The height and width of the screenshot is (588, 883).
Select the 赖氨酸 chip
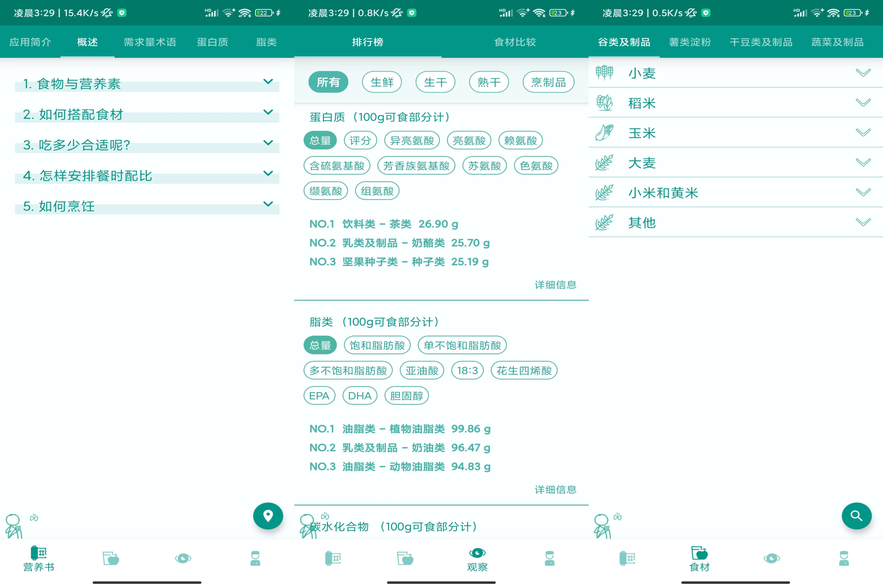(x=521, y=141)
